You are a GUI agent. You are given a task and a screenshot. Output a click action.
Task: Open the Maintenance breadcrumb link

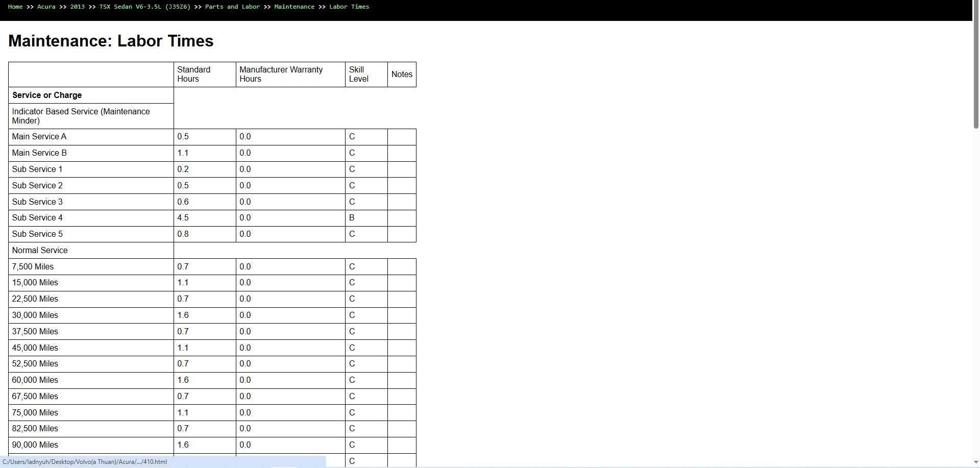click(294, 7)
